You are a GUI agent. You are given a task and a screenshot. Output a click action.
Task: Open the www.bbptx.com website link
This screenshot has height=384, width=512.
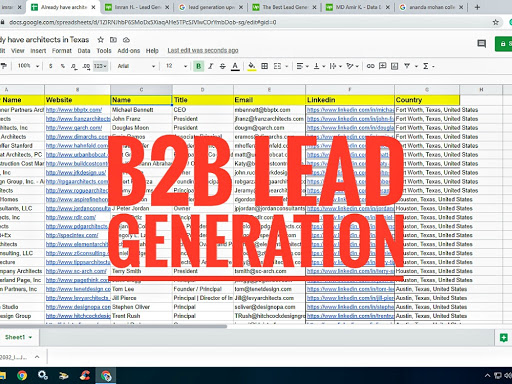(74, 110)
